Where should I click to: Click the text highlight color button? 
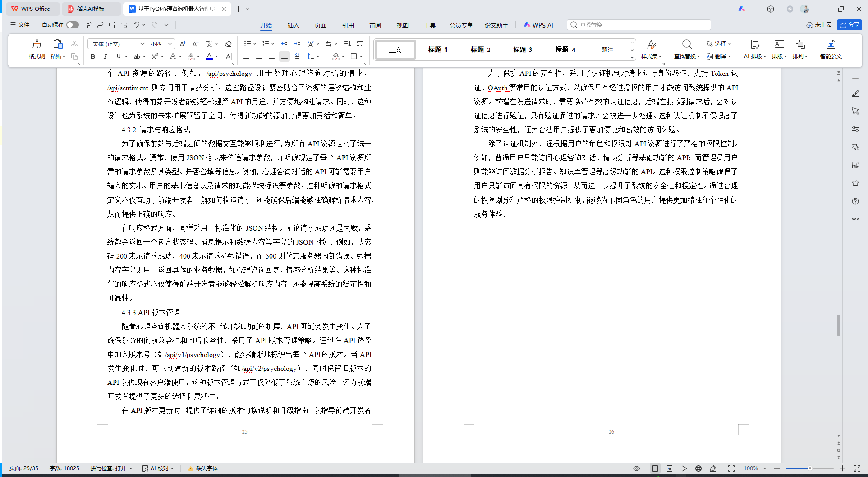tap(192, 56)
